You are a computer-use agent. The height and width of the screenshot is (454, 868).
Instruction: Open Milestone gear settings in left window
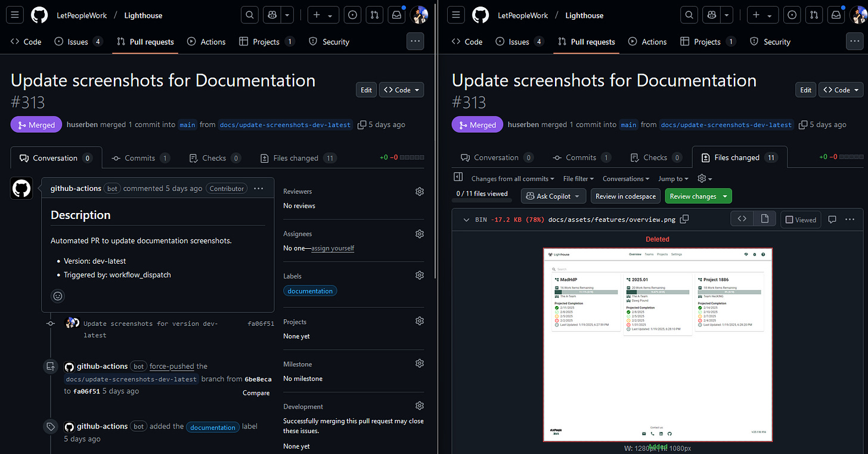tap(420, 363)
